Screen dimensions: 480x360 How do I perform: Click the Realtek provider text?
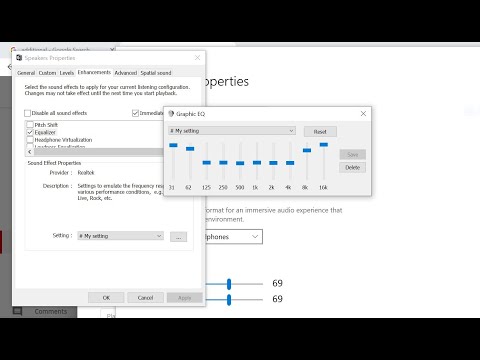86,173
